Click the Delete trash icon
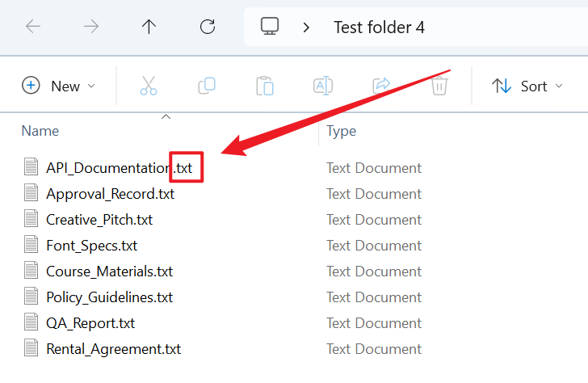Image resolution: width=588 pixels, height=383 pixels. pos(439,86)
